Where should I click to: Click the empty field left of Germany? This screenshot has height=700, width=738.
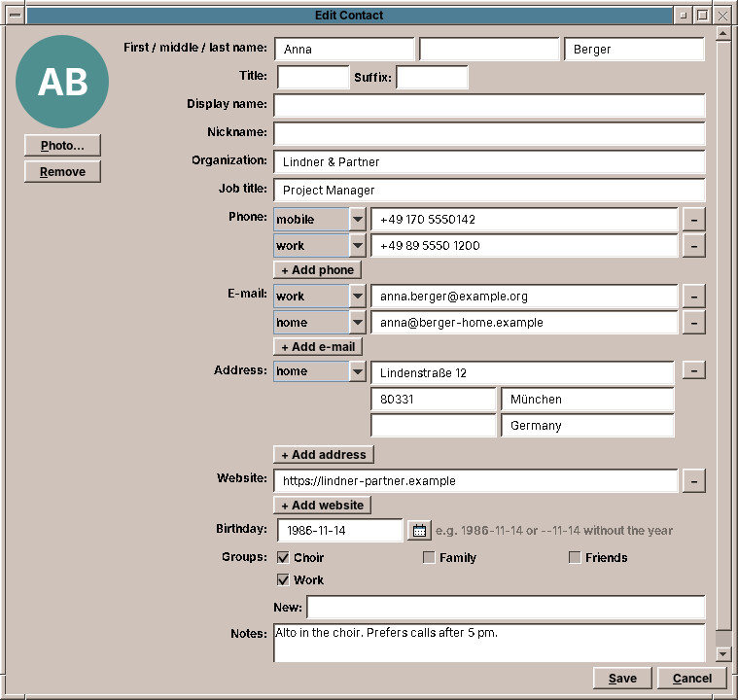pyautogui.click(x=434, y=426)
